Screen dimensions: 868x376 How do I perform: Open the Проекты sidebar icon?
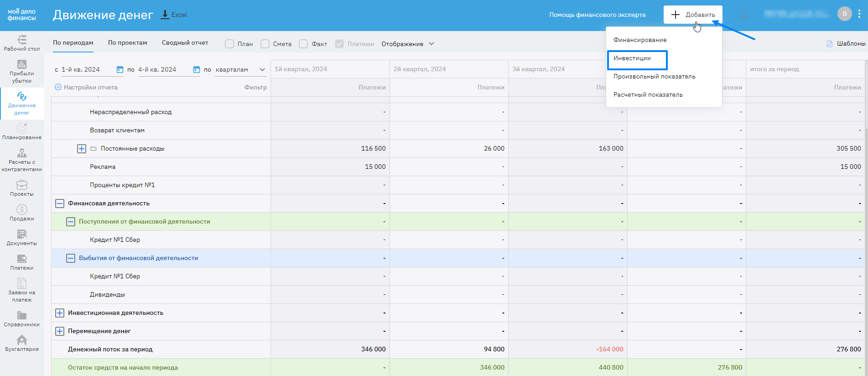pyautogui.click(x=21, y=188)
